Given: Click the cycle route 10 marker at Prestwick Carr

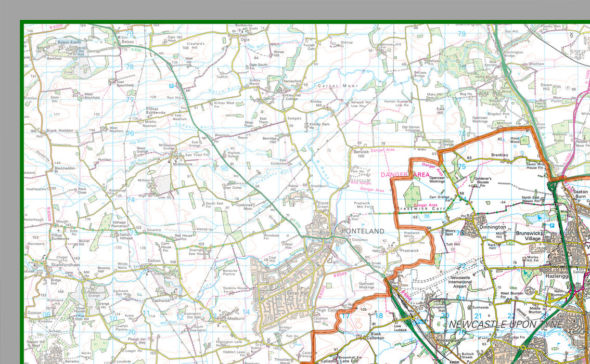Looking at the screenshot, I should point(426,216).
